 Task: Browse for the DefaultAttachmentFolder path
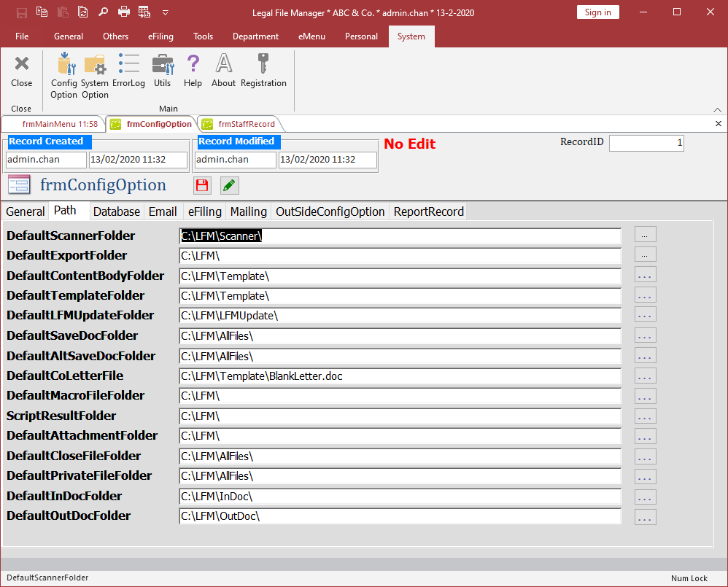point(645,436)
